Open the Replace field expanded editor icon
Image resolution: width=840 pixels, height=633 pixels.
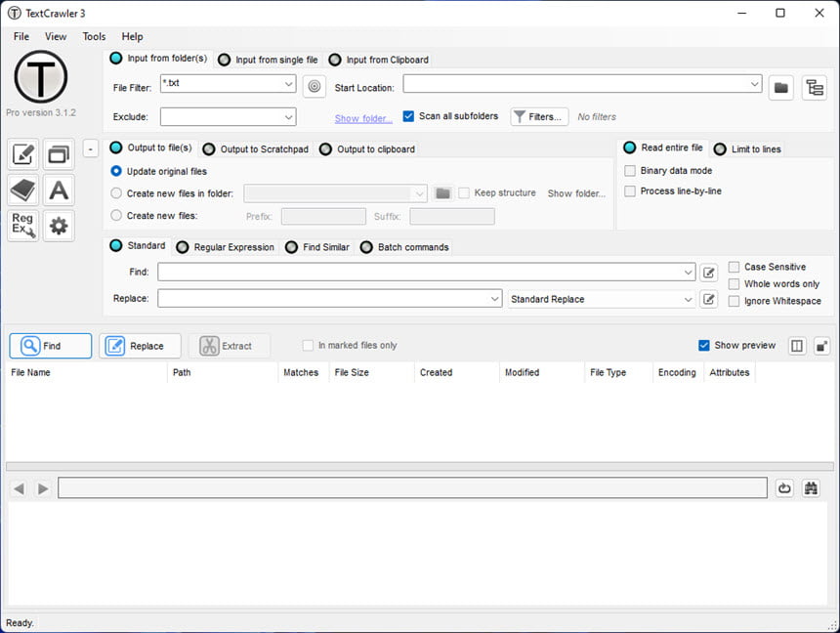[x=709, y=299]
